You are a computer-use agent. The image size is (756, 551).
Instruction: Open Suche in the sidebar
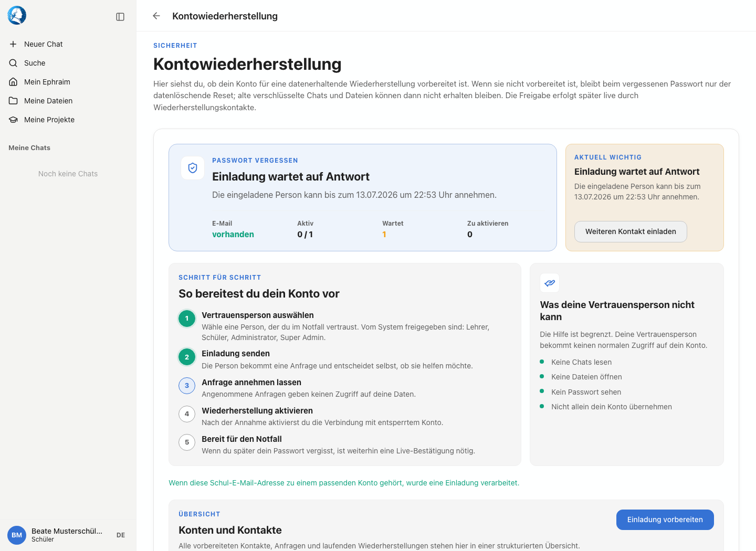click(68, 63)
